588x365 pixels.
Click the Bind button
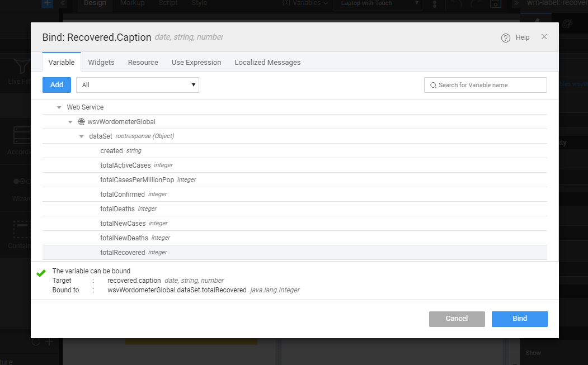pos(519,319)
